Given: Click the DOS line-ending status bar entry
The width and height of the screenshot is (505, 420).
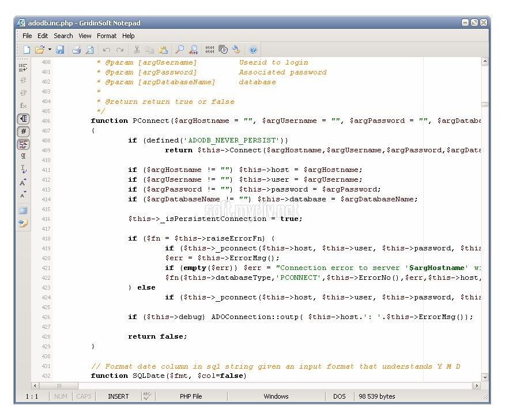Looking at the screenshot, I should (339, 396).
